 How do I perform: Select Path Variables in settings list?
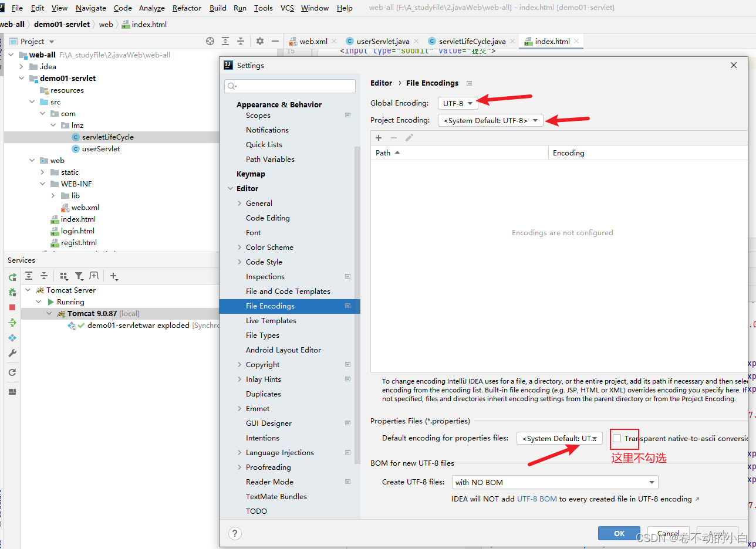point(270,159)
